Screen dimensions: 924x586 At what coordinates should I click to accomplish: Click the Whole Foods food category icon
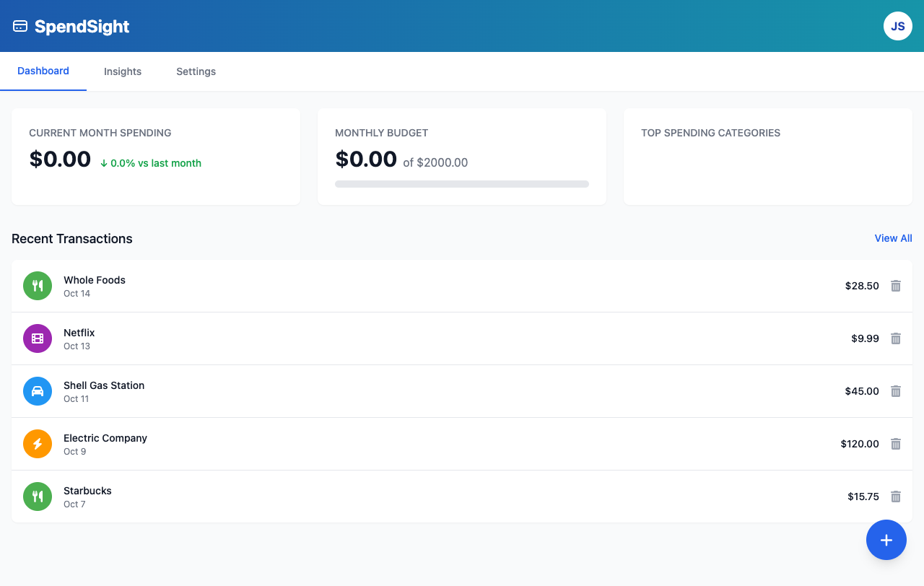37,285
